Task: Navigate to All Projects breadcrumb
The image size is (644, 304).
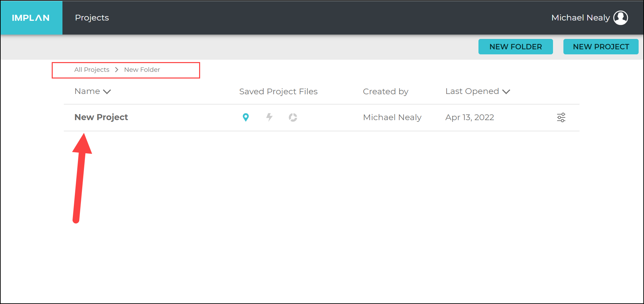Action: click(92, 69)
